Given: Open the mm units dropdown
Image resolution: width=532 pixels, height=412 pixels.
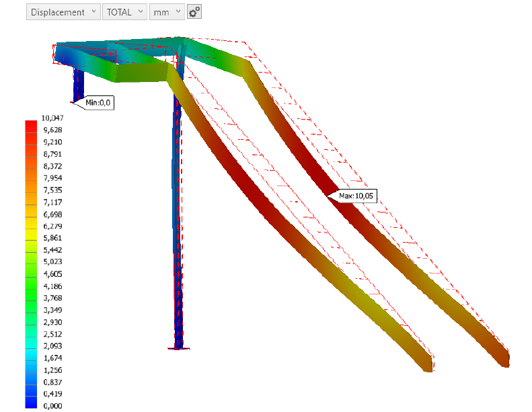Looking at the screenshot, I should (167, 12).
